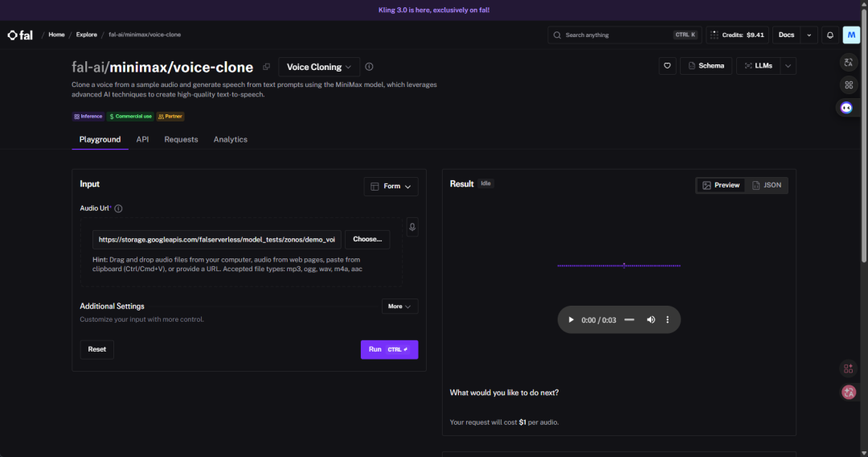Mute the audio player volume

(651, 319)
